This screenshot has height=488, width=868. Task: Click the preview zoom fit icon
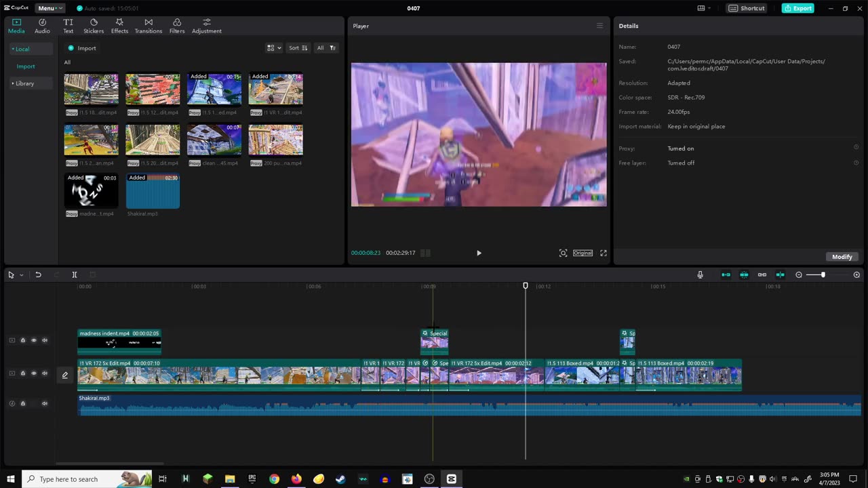563,253
